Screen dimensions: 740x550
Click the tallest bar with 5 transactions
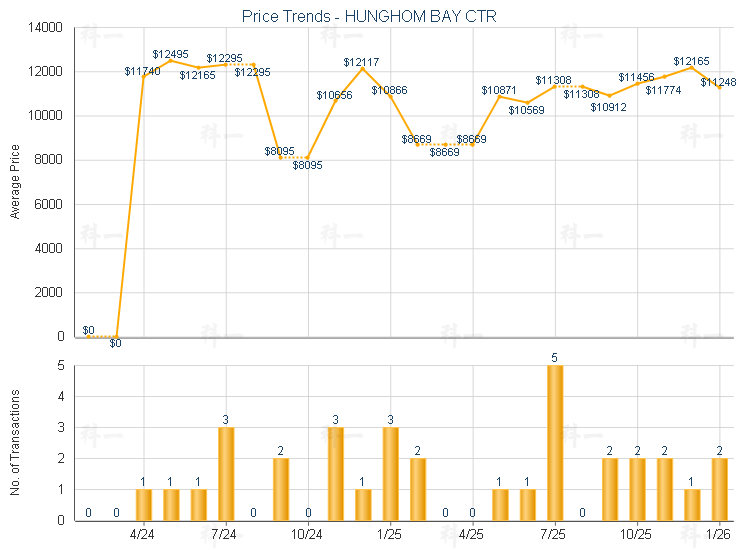pyautogui.click(x=555, y=442)
